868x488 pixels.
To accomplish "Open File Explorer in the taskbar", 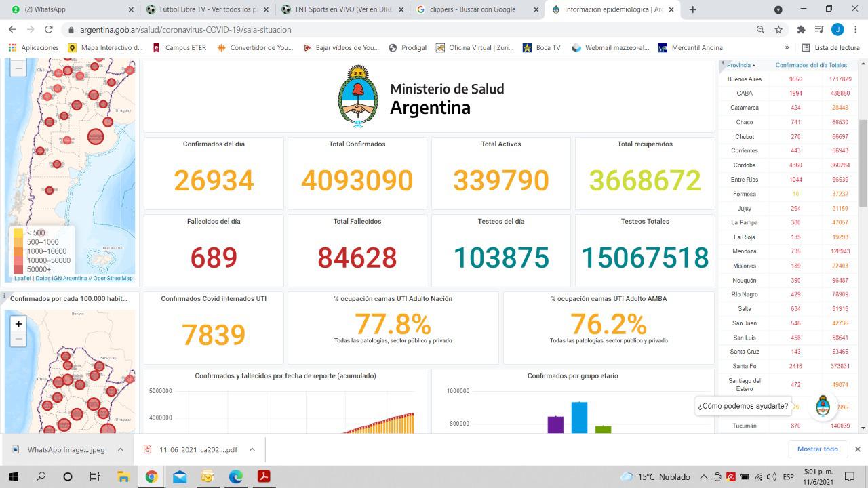I will tap(123, 476).
